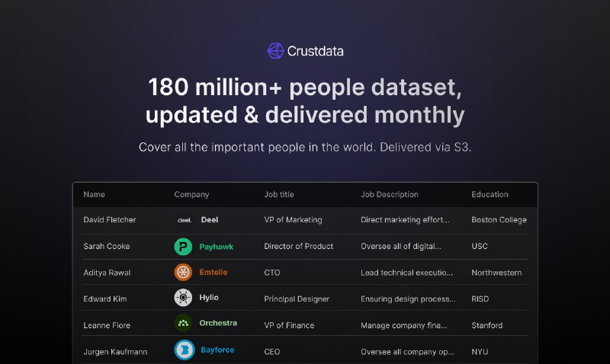Open the Bayforce company link
This screenshot has width=610, height=364.
point(217,350)
